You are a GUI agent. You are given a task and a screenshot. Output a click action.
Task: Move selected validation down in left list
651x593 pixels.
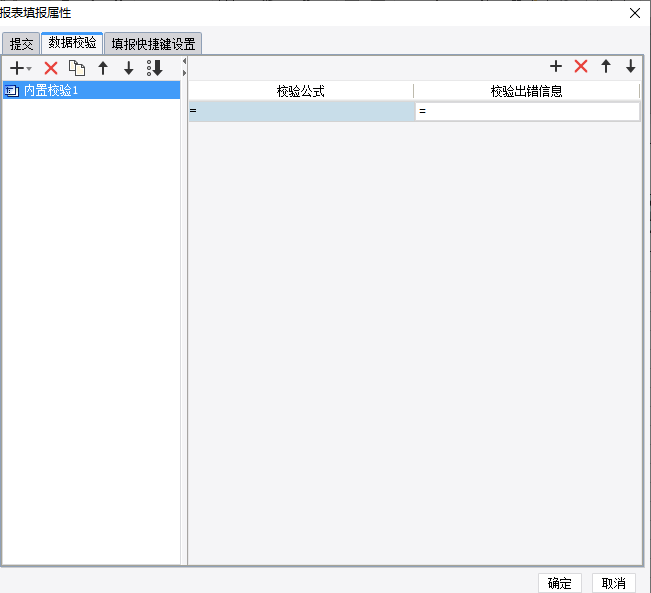pos(129,68)
